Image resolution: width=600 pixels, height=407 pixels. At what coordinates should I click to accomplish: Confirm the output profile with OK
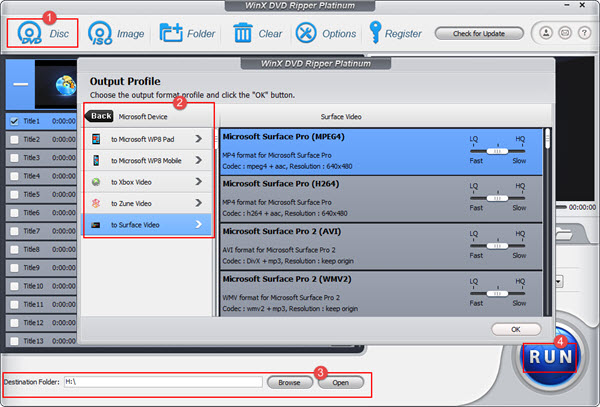point(516,329)
